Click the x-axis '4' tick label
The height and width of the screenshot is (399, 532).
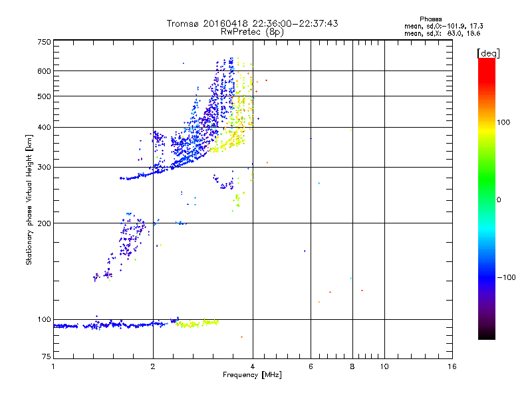coord(253,366)
